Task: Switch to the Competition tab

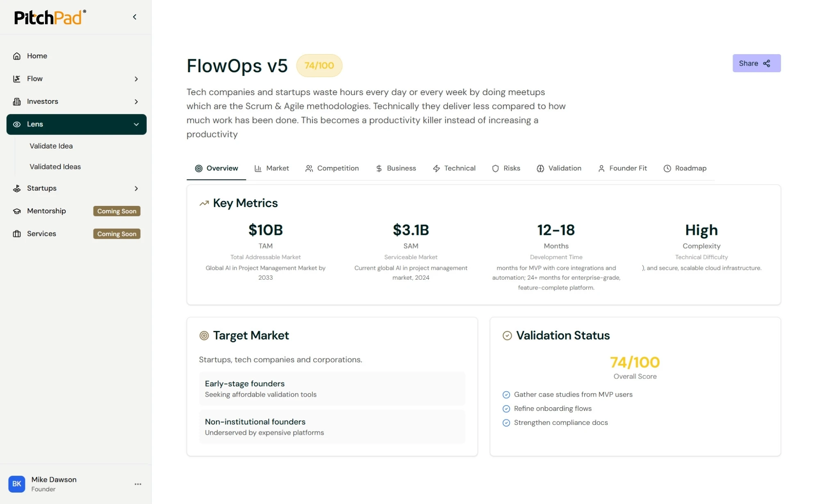Action: 332,169
